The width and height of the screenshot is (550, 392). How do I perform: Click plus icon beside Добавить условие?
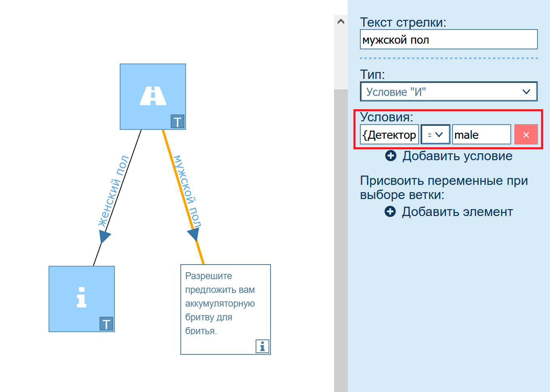(x=391, y=156)
